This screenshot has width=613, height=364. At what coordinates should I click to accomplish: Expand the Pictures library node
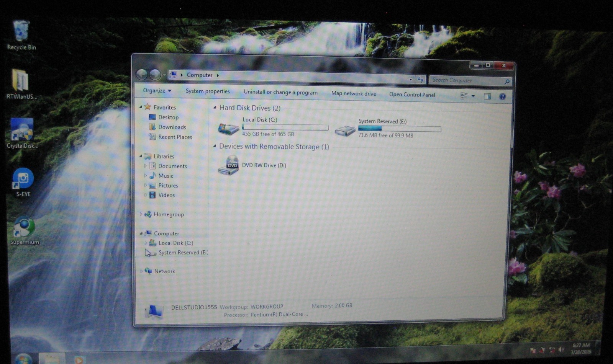coord(146,185)
